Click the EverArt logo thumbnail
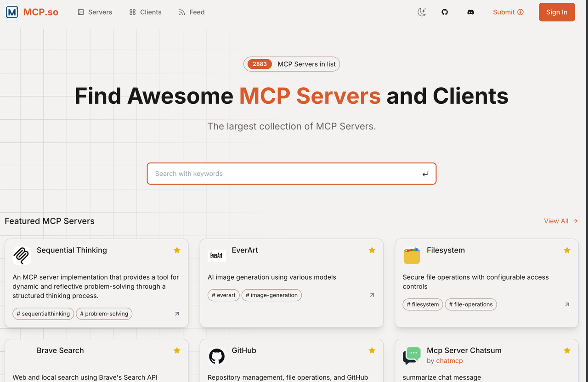This screenshot has height=382, width=588. pyautogui.click(x=217, y=256)
